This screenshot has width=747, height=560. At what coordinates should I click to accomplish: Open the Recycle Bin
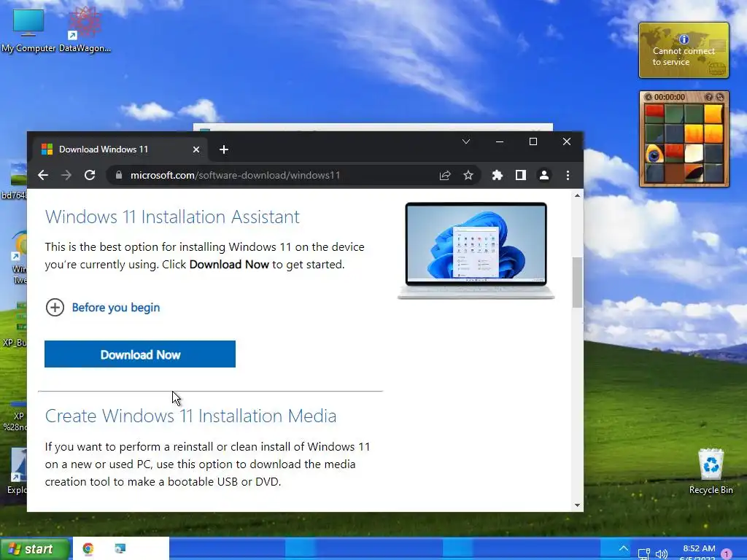pos(711,472)
